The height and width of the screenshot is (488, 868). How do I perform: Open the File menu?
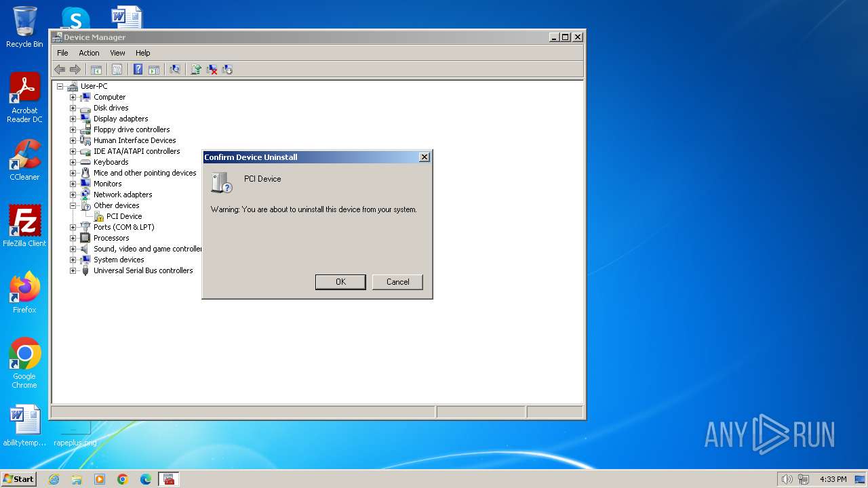tap(62, 53)
